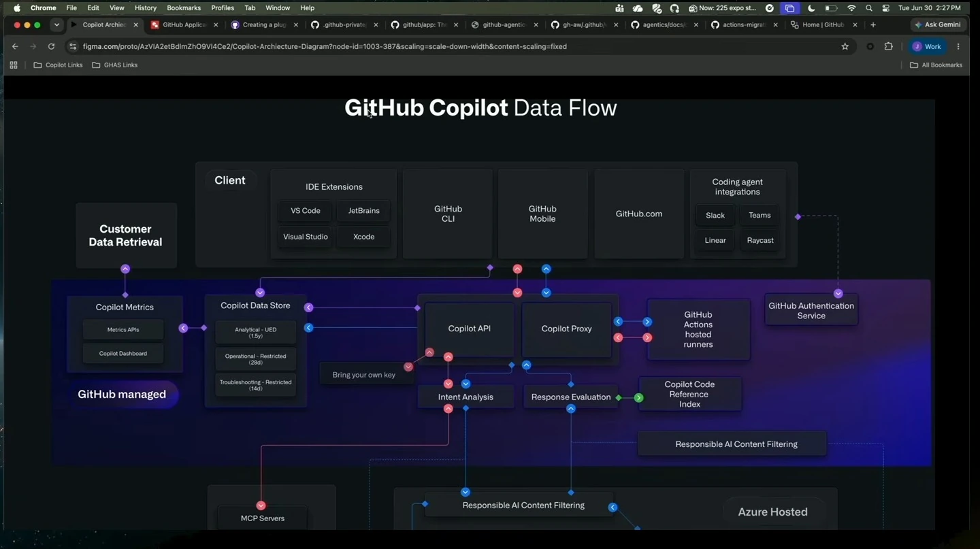Screen dimensions: 980x549
Task: Close the Home | GitHub tab
Action: (x=855, y=24)
